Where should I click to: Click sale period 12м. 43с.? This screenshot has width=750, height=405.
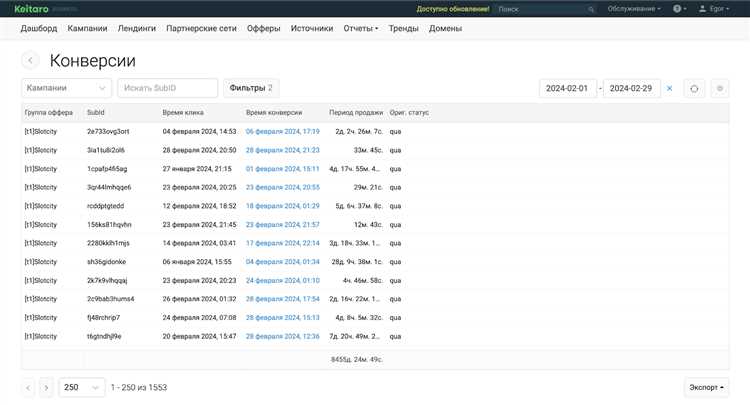point(368,225)
